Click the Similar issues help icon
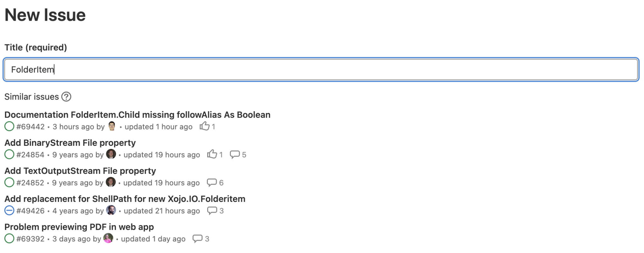The height and width of the screenshot is (253, 644). coord(66,97)
